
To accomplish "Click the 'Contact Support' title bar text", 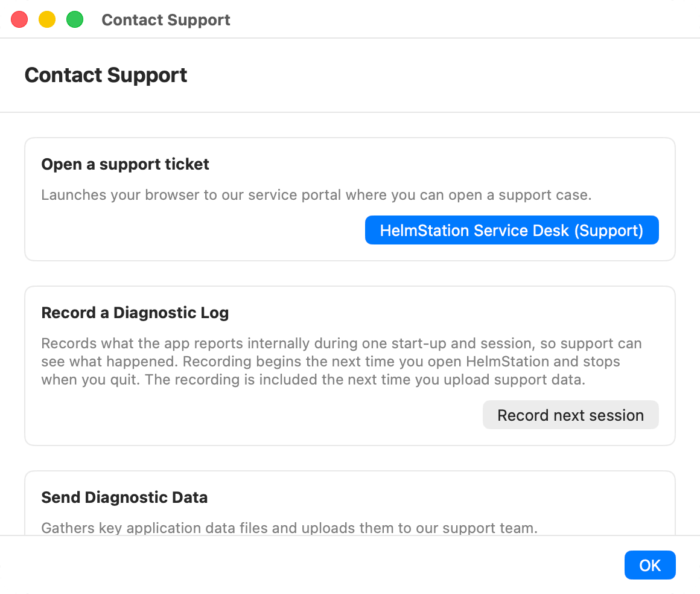I will click(x=165, y=20).
